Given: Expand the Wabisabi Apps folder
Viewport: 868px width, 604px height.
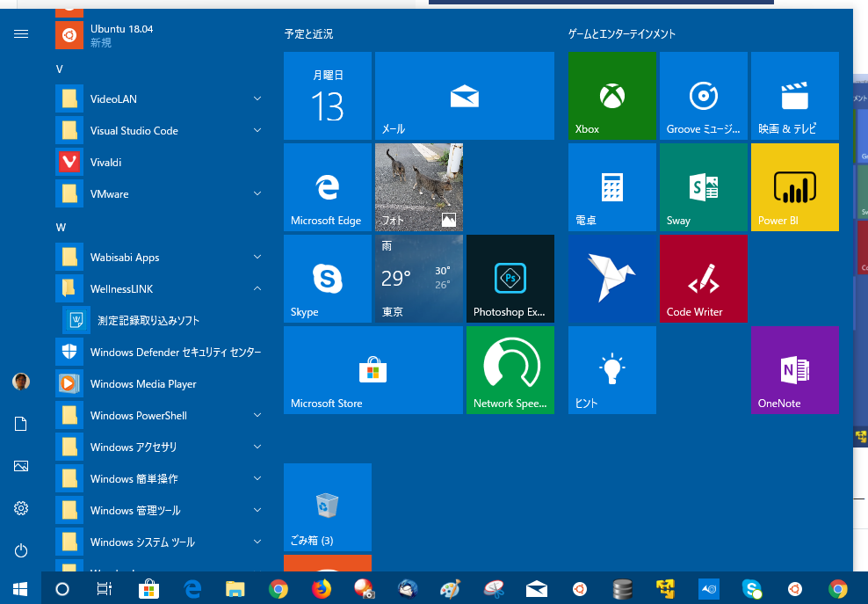Looking at the screenshot, I should 158,258.
